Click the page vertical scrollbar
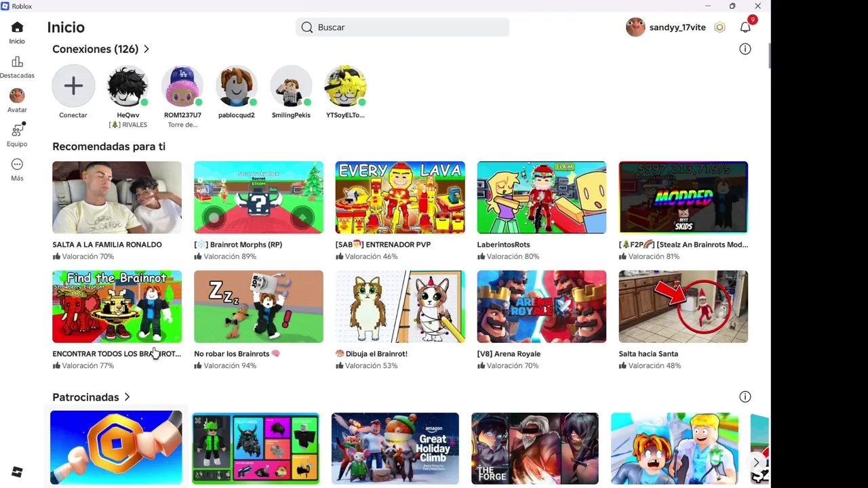The image size is (868, 488). [768, 54]
